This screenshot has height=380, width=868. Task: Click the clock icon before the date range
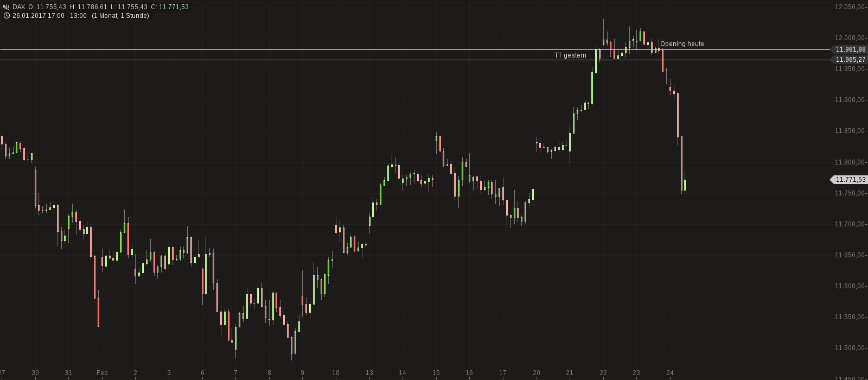[7, 16]
